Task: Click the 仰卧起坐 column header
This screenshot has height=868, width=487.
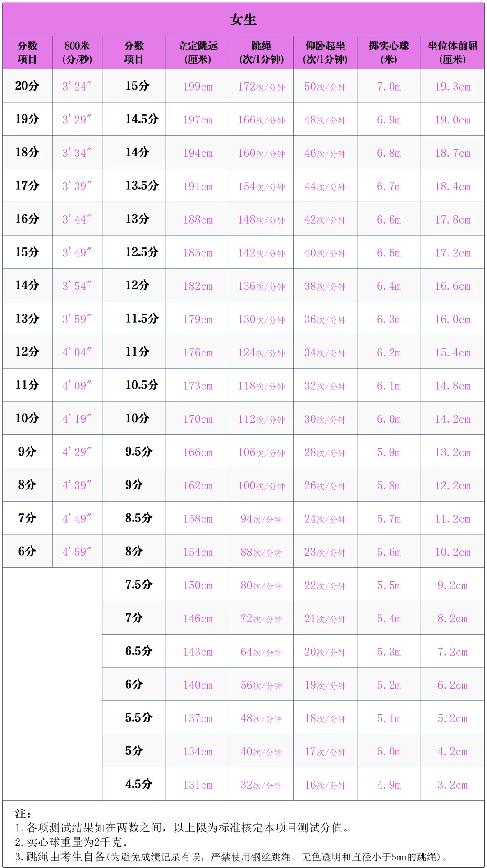Action: pos(325,52)
